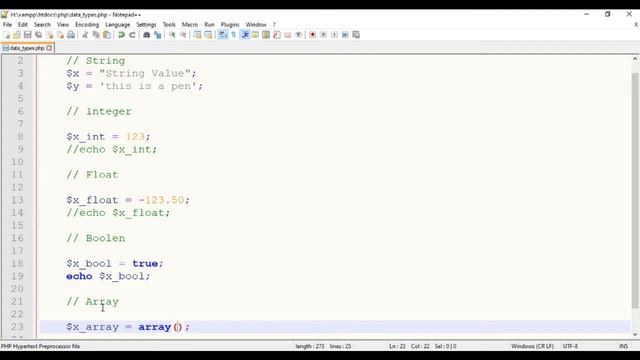The width and height of the screenshot is (640, 360).
Task: Toggle INS insert mode in status bar
Action: pos(623,346)
